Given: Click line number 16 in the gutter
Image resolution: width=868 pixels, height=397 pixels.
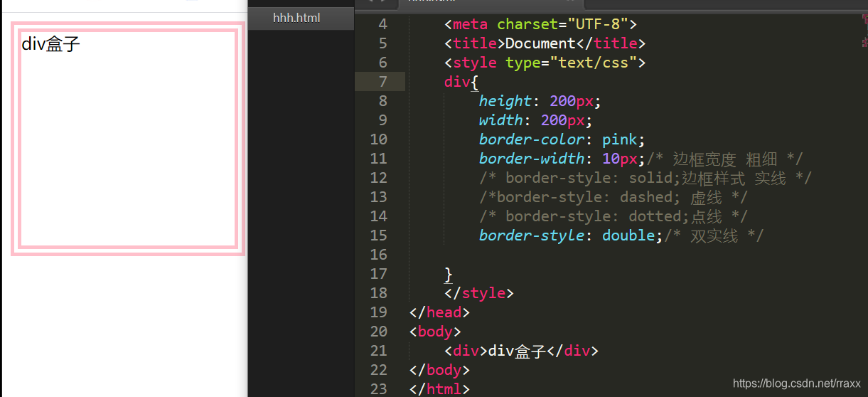Looking at the screenshot, I should [379, 255].
